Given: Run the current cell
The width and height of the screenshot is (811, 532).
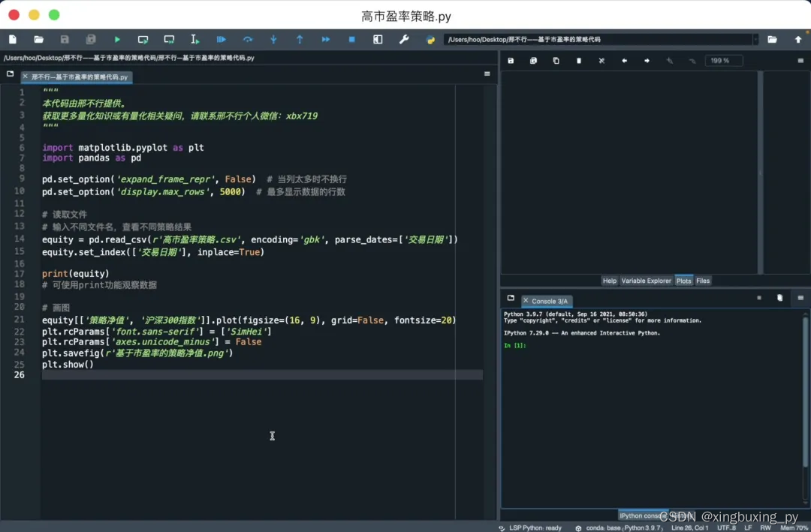Looking at the screenshot, I should tap(143, 39).
